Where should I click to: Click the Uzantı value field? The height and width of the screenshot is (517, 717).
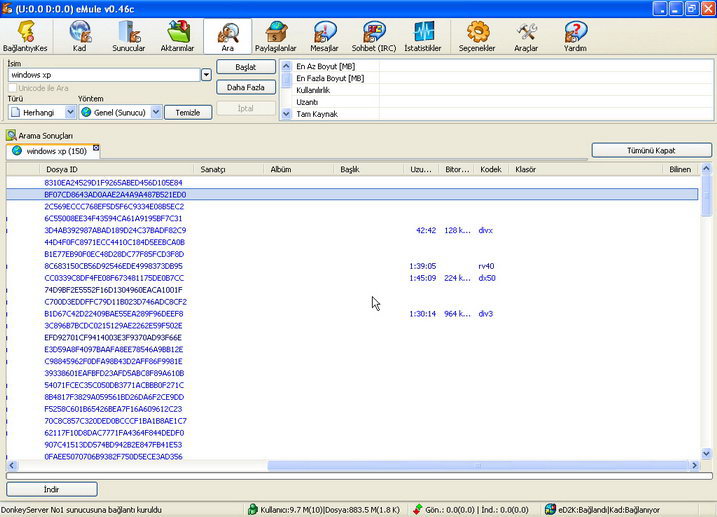point(545,102)
